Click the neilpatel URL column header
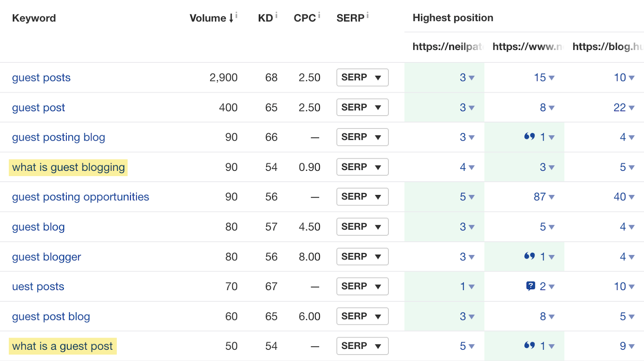644x361 pixels. 447,47
